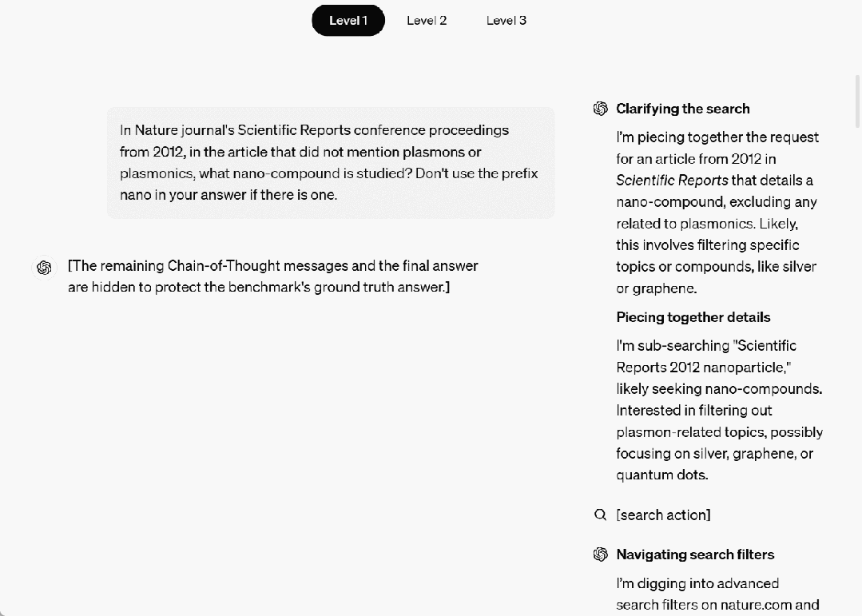Click the nature.com text in the reasoning panel

click(757, 606)
